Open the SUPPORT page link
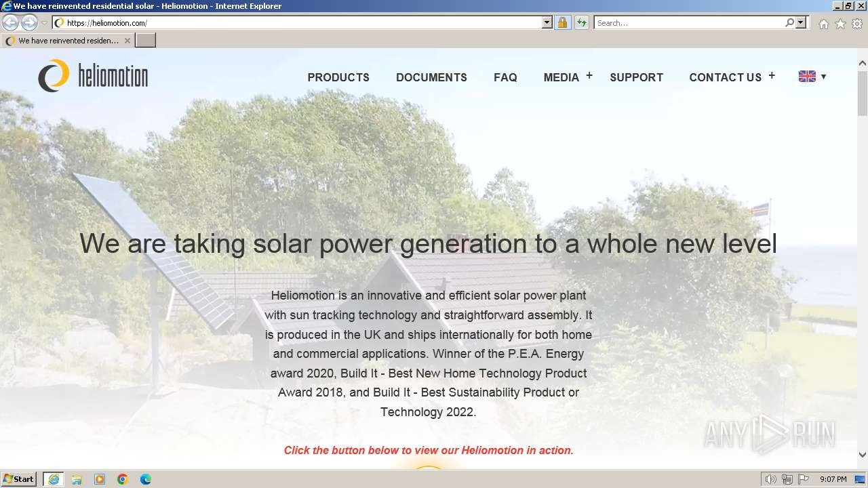868x488 pixels. pos(636,77)
